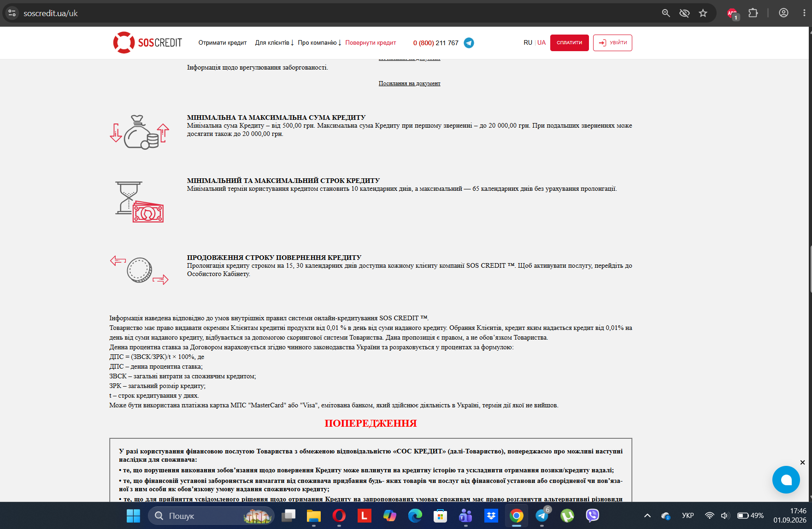
Task: Open the Viber app in the taskbar
Action: click(592, 516)
